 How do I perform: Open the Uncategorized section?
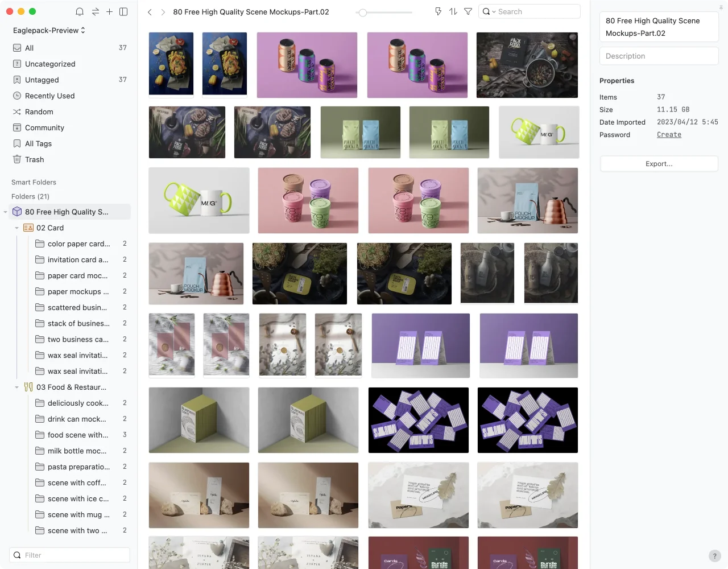click(69, 64)
